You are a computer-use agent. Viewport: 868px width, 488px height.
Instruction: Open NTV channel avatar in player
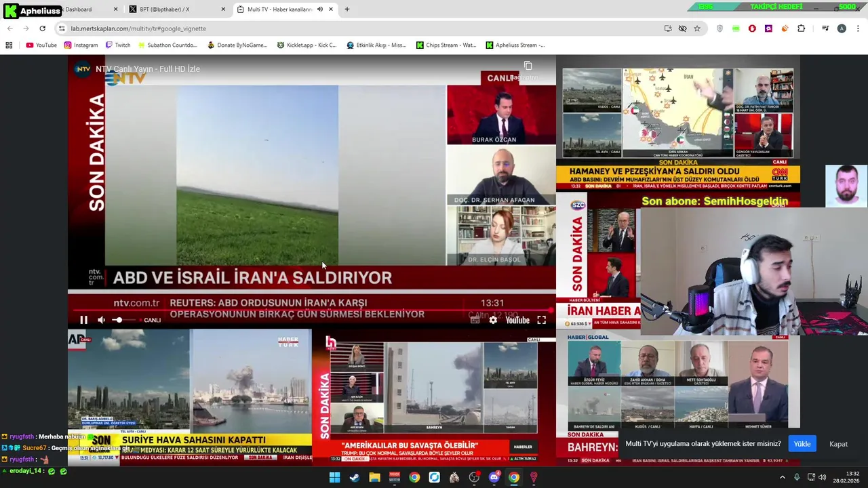83,68
